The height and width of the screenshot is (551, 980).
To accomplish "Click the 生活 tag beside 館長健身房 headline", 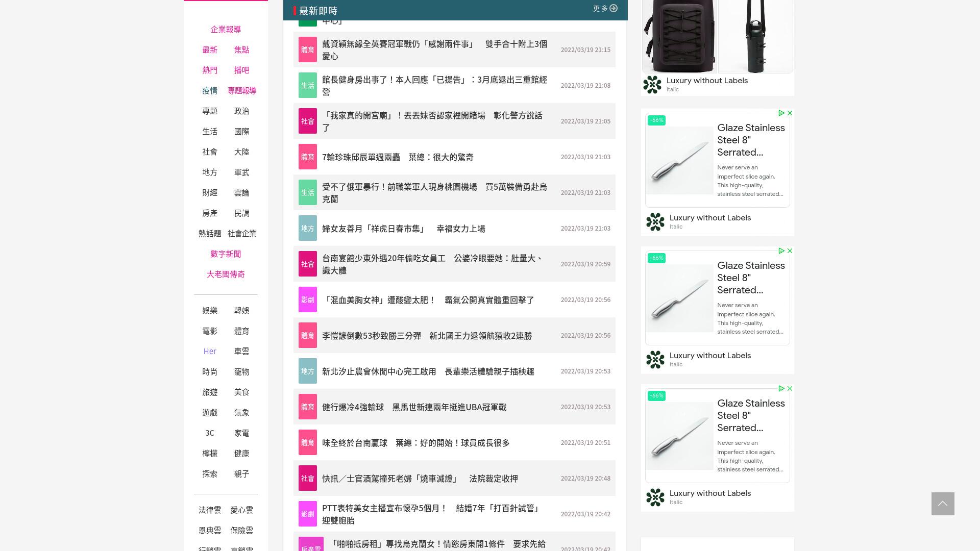I will [308, 85].
